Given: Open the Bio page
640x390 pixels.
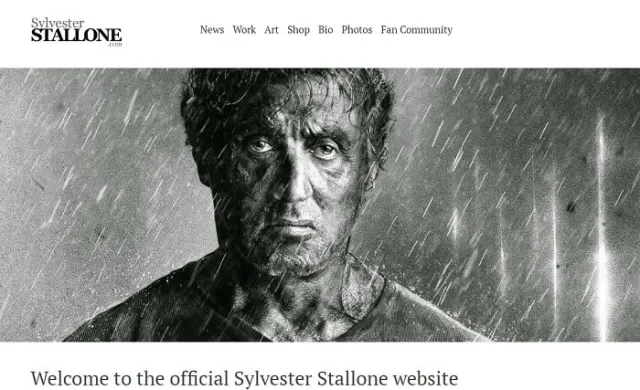Looking at the screenshot, I should (x=325, y=30).
